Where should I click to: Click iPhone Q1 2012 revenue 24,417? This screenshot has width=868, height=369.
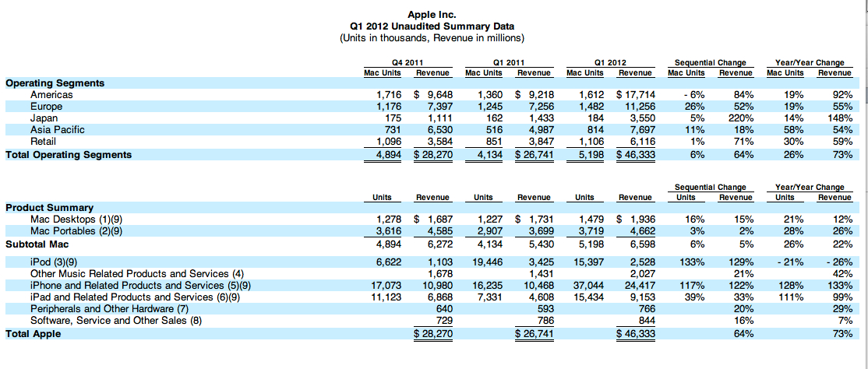tap(640, 286)
